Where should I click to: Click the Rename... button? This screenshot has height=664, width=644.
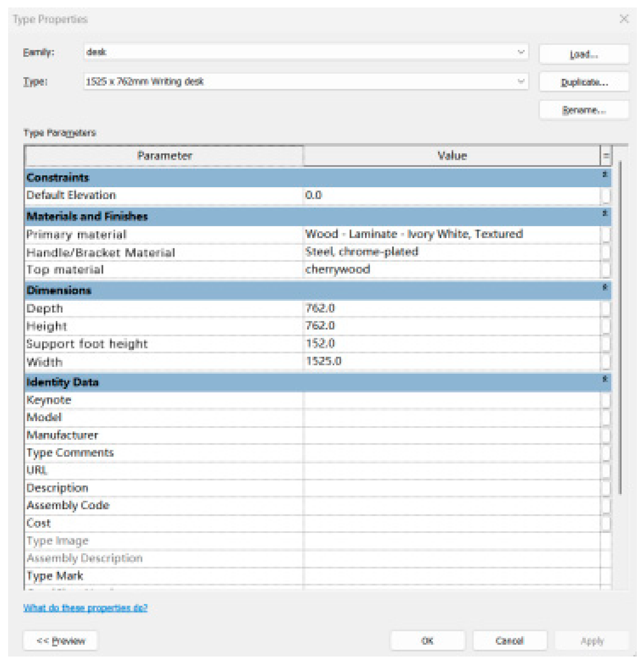coord(584,110)
